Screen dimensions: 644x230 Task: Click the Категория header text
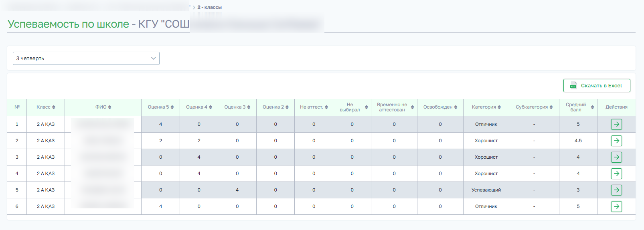484,107
